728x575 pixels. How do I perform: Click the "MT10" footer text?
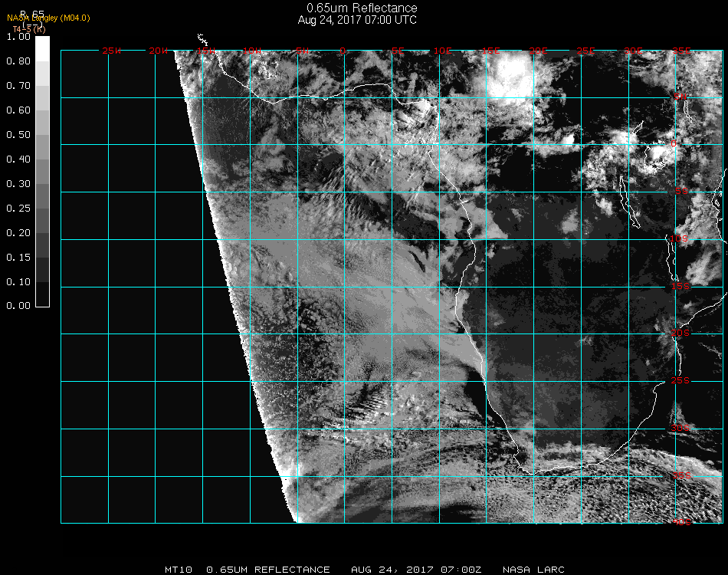point(179,570)
